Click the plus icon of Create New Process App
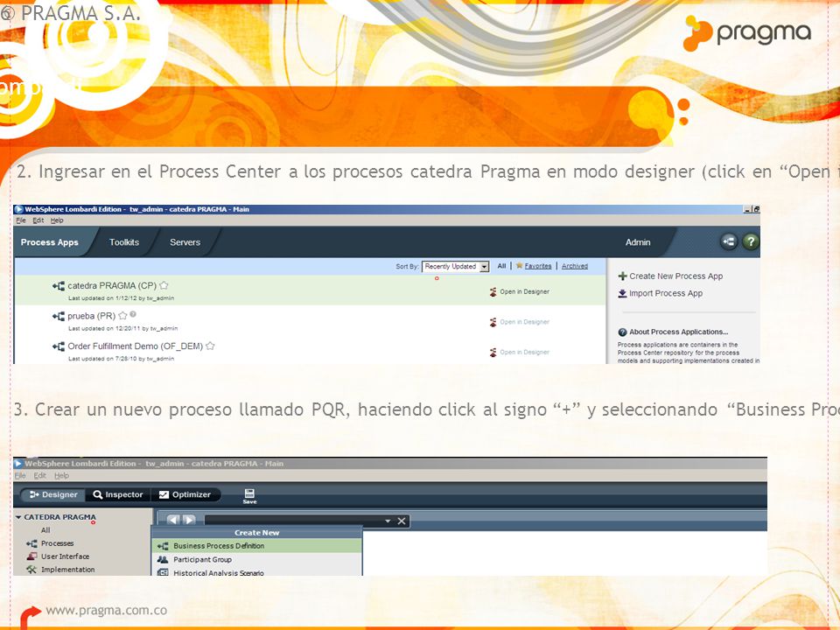The height and width of the screenshot is (630, 840). pos(622,276)
